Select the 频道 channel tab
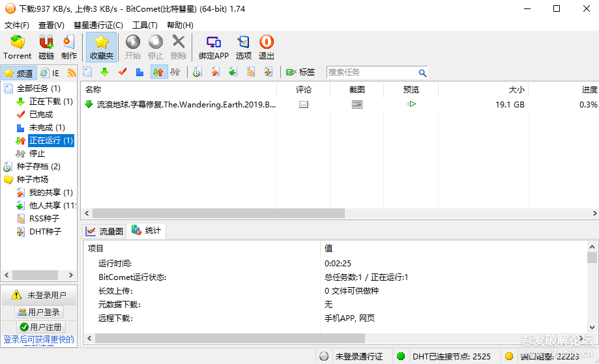Viewport: 599px width, 364px height. point(19,73)
